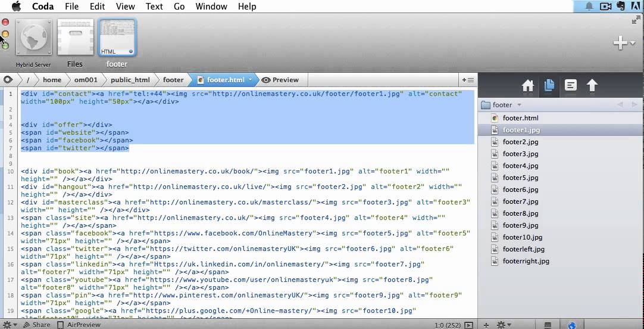Add a new tab with the plus button
This screenshot has width=644, height=329.
[620, 42]
